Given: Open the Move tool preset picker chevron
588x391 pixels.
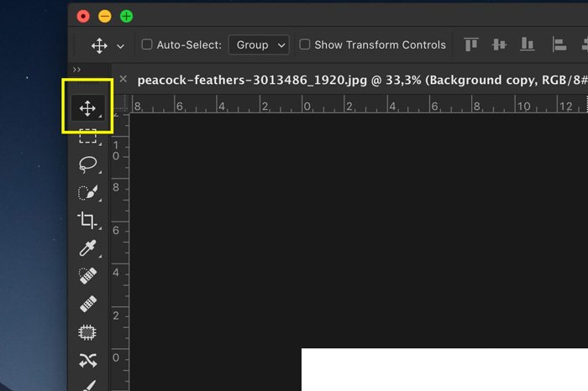Looking at the screenshot, I should click(x=121, y=45).
